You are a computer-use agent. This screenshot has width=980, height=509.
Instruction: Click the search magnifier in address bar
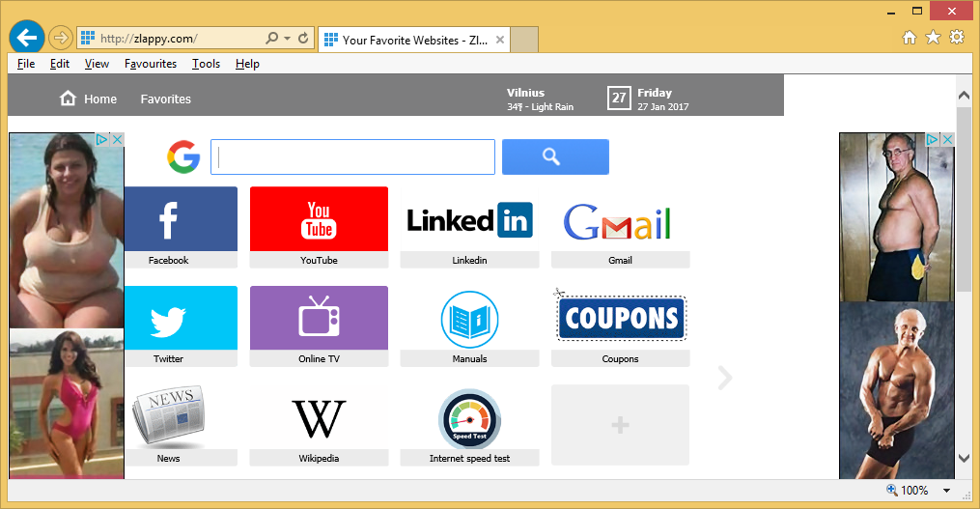point(272,38)
